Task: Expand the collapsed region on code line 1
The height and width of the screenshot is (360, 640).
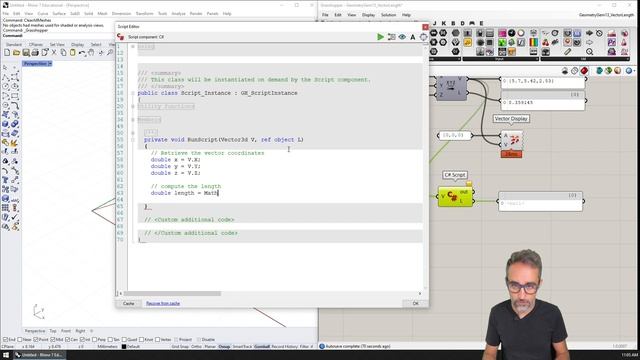Action: pyautogui.click(x=133, y=47)
